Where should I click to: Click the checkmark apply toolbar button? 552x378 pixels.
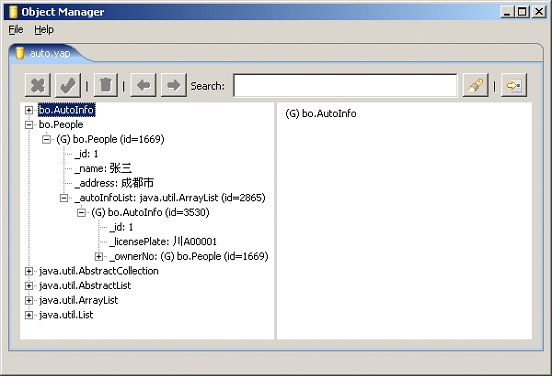coord(68,85)
